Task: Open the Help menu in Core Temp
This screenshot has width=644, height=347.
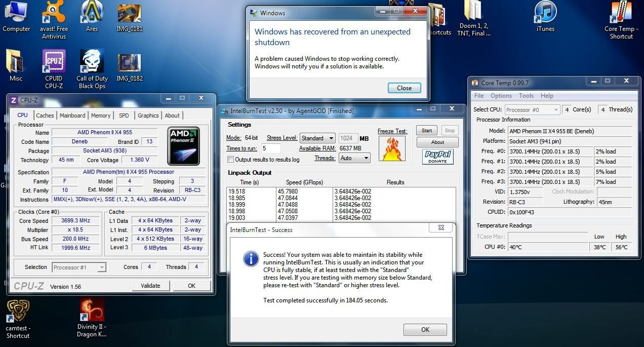Action: click(547, 96)
